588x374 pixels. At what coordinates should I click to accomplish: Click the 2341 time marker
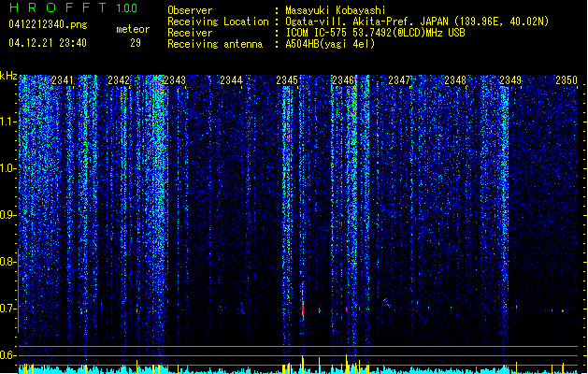[x=63, y=80]
